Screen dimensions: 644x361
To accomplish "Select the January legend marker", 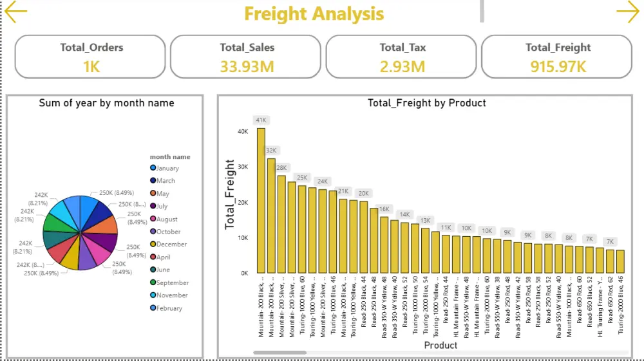I will pyautogui.click(x=153, y=168).
